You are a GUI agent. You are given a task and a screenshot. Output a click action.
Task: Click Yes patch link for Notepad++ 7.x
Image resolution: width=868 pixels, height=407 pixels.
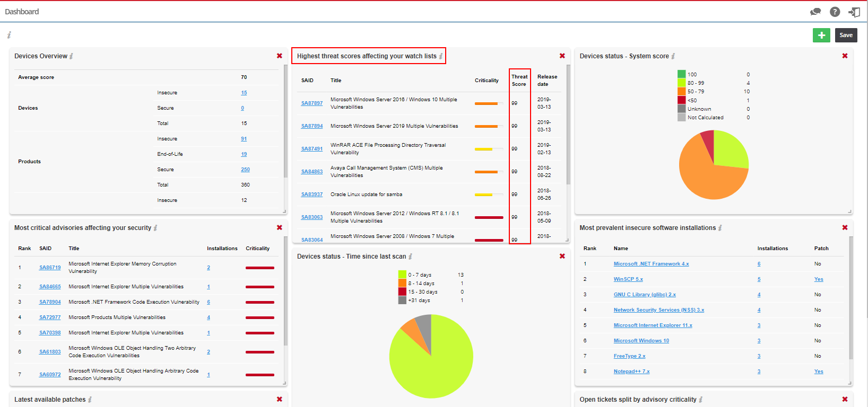(x=819, y=371)
